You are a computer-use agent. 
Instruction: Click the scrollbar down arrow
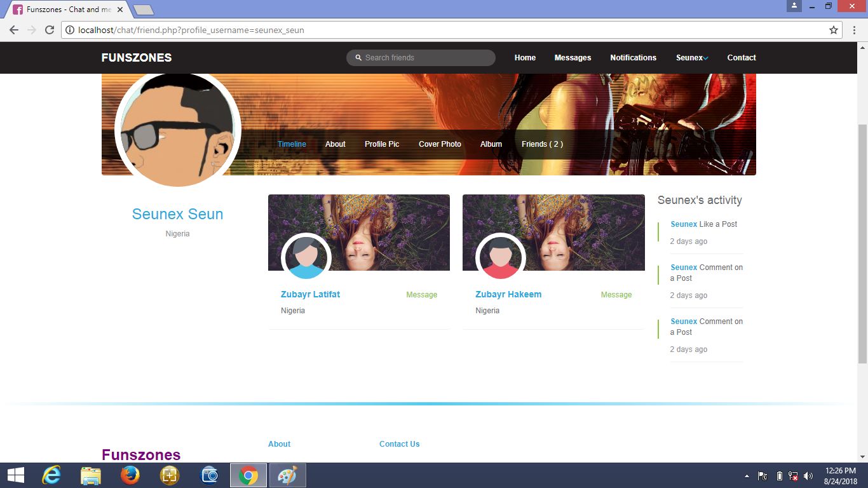click(863, 456)
